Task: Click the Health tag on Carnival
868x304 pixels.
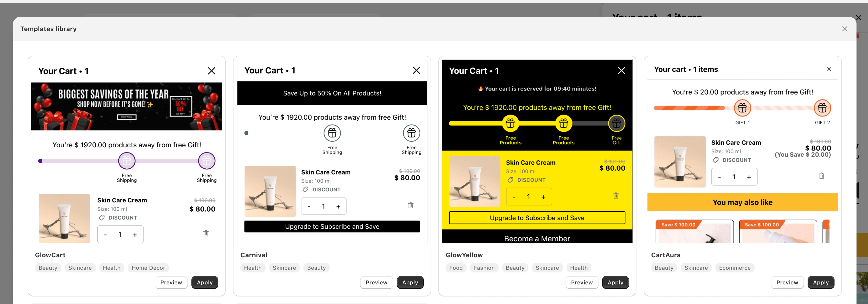Action: pos(253,268)
